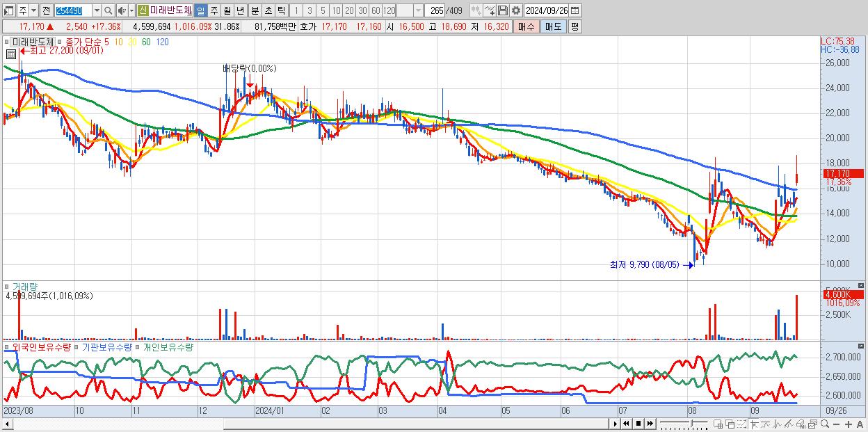868x432 pixels.
Task: Click the 기관보유수량 legend label
Action: (106, 346)
